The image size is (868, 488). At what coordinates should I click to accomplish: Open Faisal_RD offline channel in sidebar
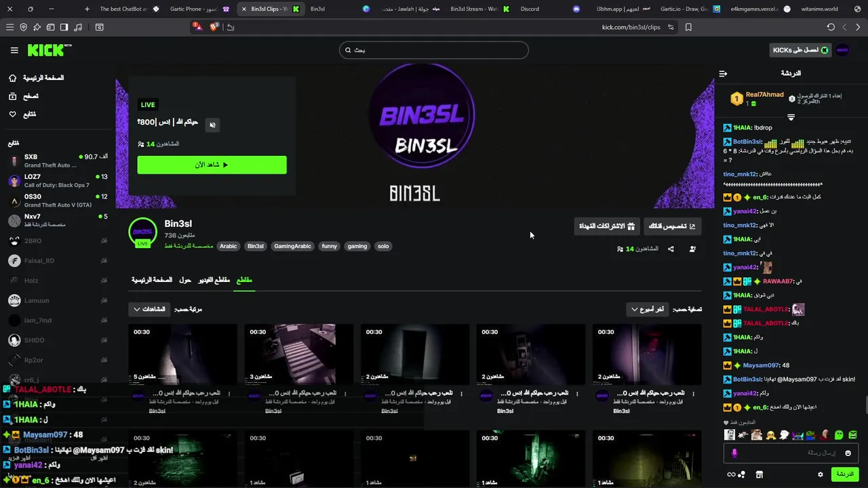tap(58, 260)
